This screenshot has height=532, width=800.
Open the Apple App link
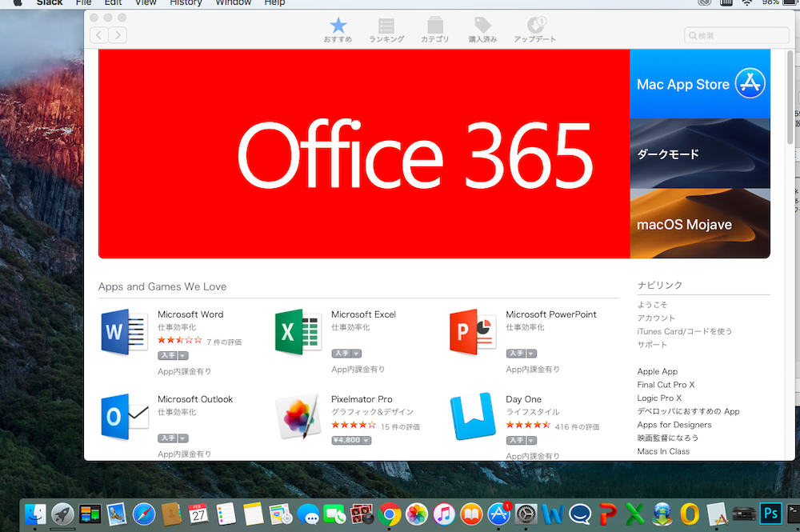click(657, 371)
